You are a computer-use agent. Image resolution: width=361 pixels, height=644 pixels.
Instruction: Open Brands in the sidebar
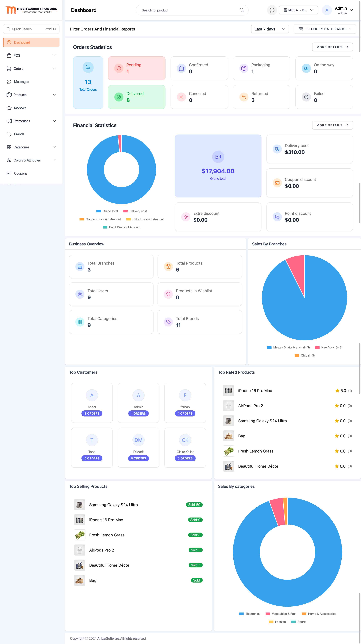31,134
